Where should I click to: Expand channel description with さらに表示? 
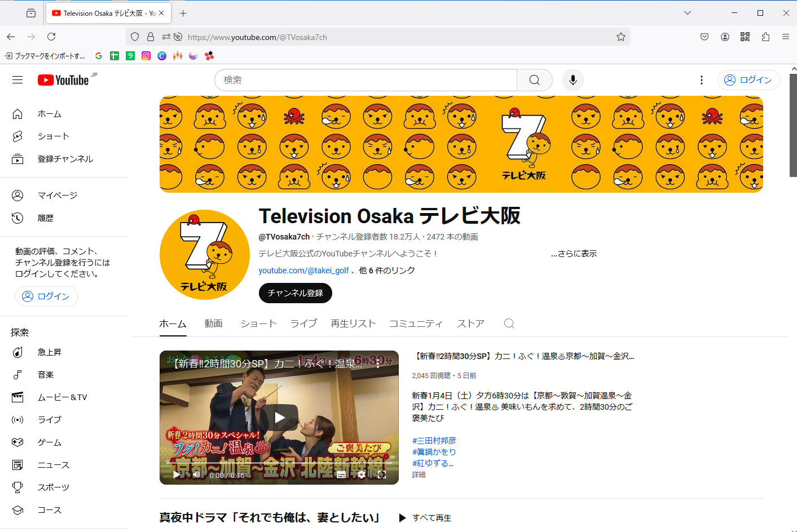[x=574, y=254]
